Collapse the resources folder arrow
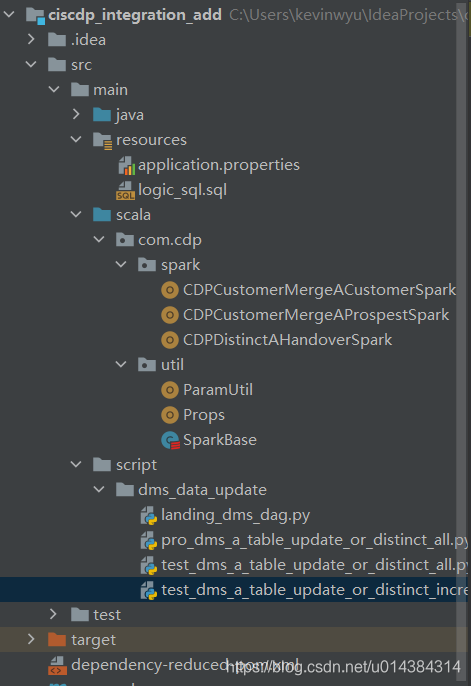 tap(76, 140)
